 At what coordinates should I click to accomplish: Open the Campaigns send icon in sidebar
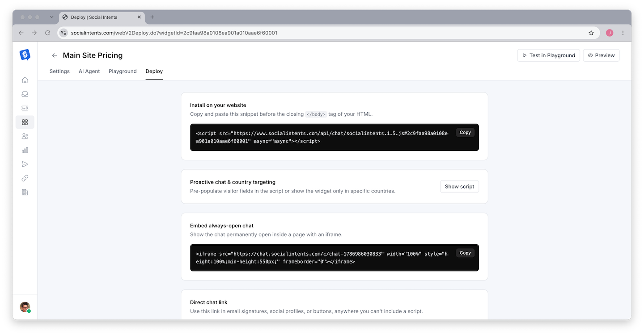[25, 164]
